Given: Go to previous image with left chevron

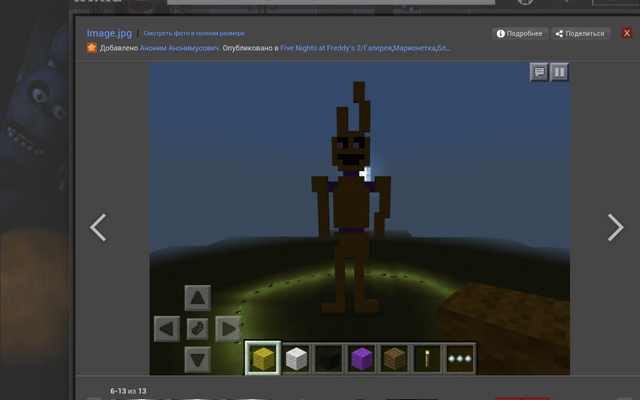Looking at the screenshot, I should [98, 227].
